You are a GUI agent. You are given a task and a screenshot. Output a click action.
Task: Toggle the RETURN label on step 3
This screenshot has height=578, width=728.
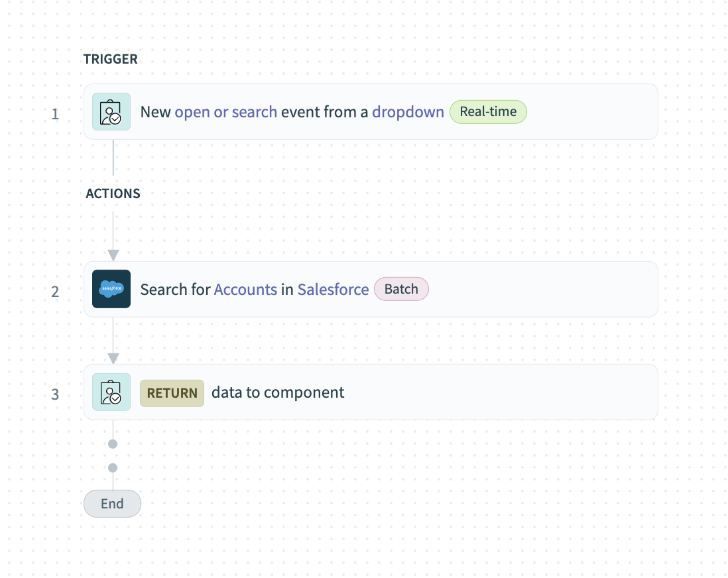click(172, 392)
